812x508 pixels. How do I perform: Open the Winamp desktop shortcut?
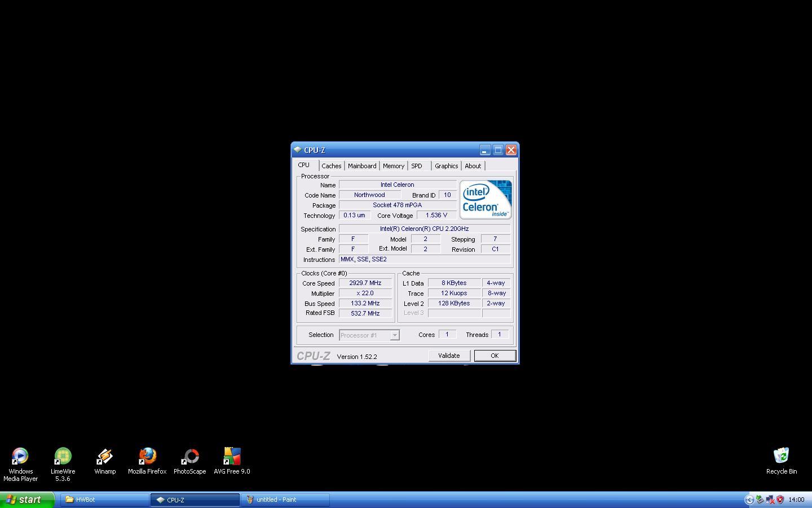pyautogui.click(x=105, y=461)
